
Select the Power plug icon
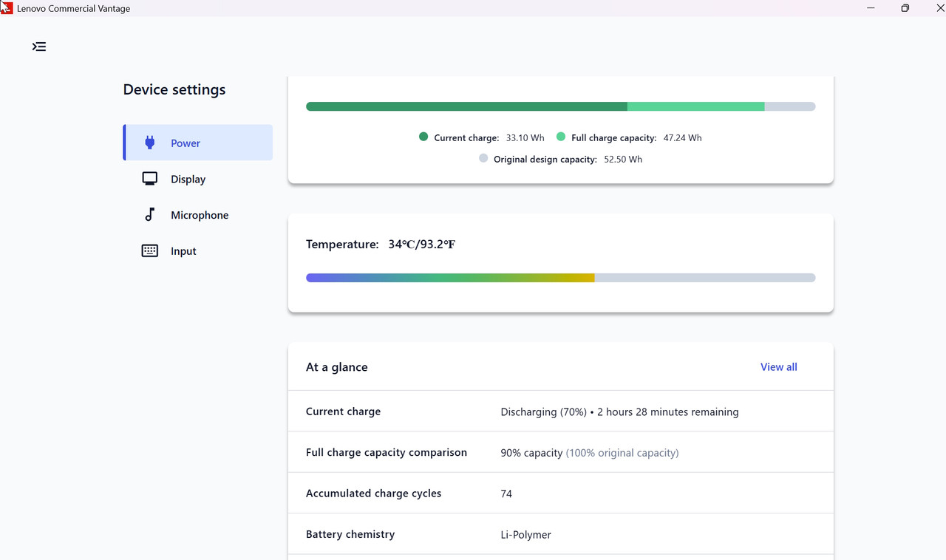click(150, 143)
